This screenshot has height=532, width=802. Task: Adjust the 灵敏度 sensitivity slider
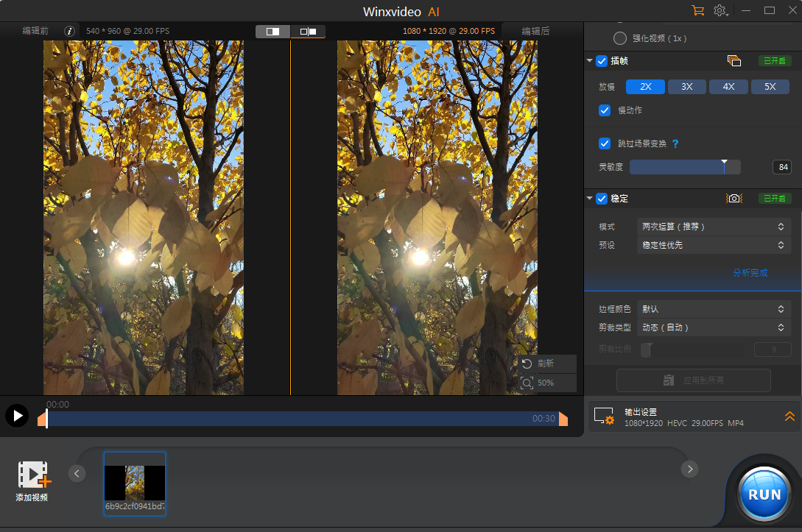coord(724,167)
